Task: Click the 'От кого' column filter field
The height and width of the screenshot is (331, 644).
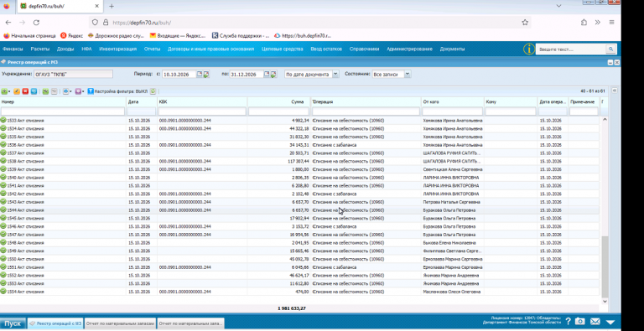Action: tap(453, 111)
